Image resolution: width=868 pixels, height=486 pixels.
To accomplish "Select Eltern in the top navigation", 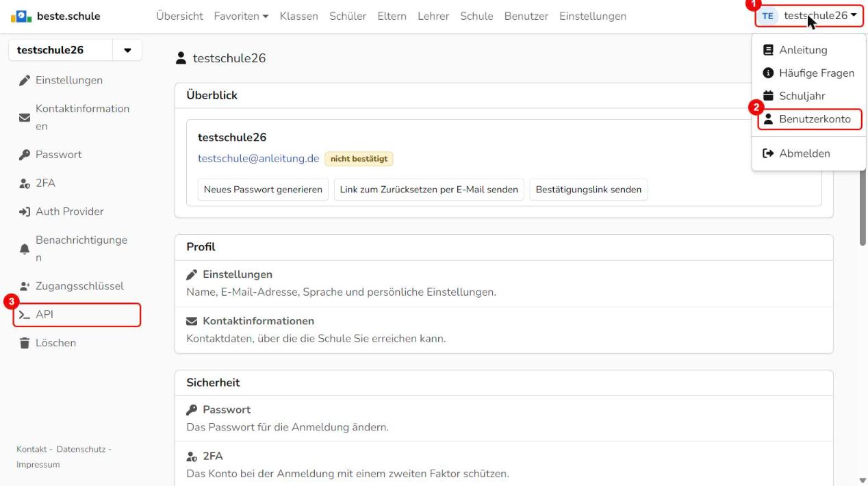I will pos(392,16).
